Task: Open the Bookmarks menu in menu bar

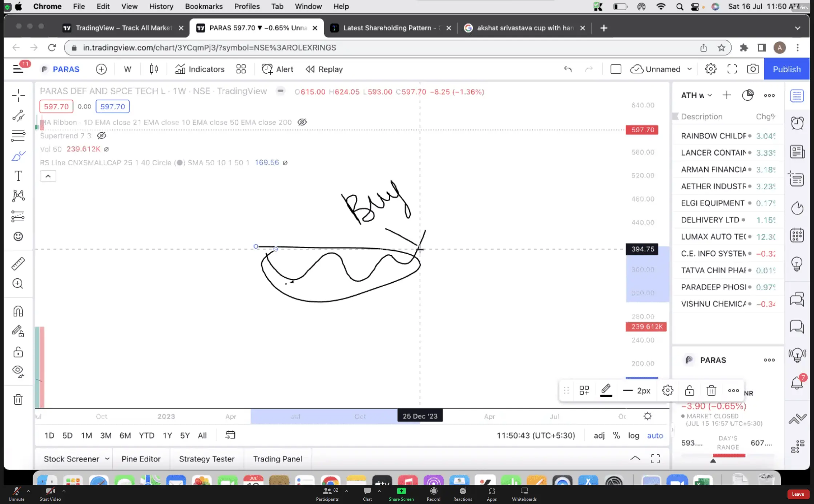Action: coord(203,7)
